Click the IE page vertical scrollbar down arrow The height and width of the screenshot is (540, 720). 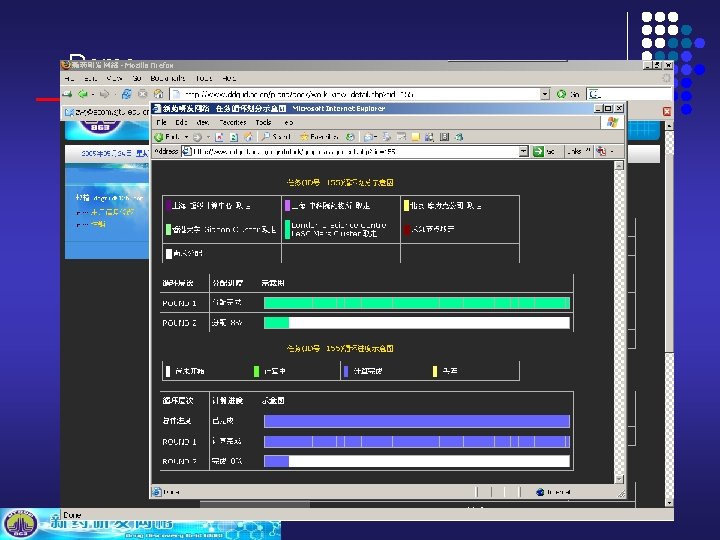coord(619,479)
